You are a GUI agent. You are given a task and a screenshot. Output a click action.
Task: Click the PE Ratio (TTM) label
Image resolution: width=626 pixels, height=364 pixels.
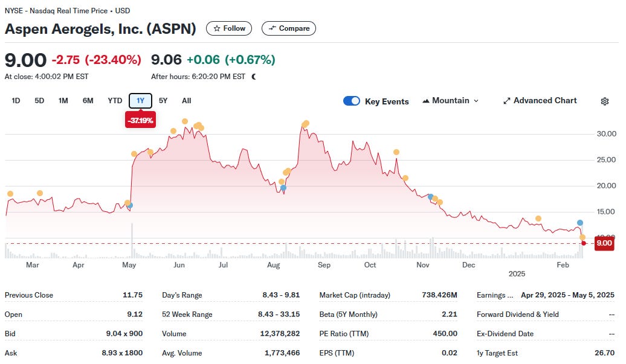click(344, 334)
